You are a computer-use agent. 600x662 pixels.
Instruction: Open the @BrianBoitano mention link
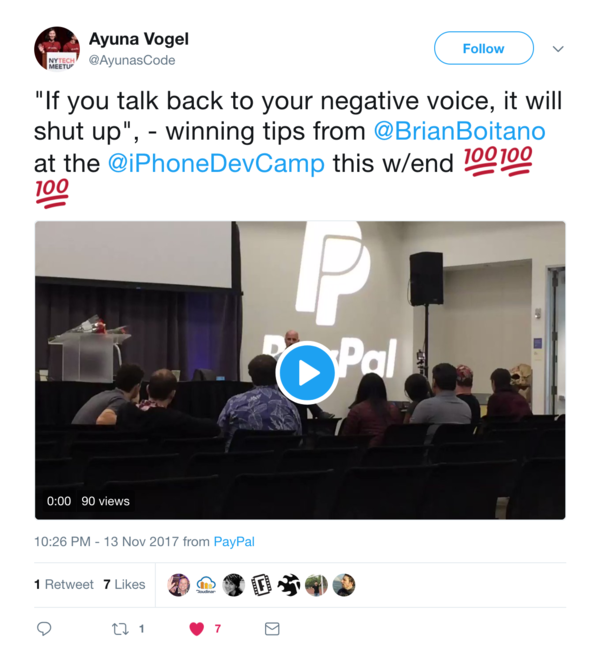[x=459, y=131]
